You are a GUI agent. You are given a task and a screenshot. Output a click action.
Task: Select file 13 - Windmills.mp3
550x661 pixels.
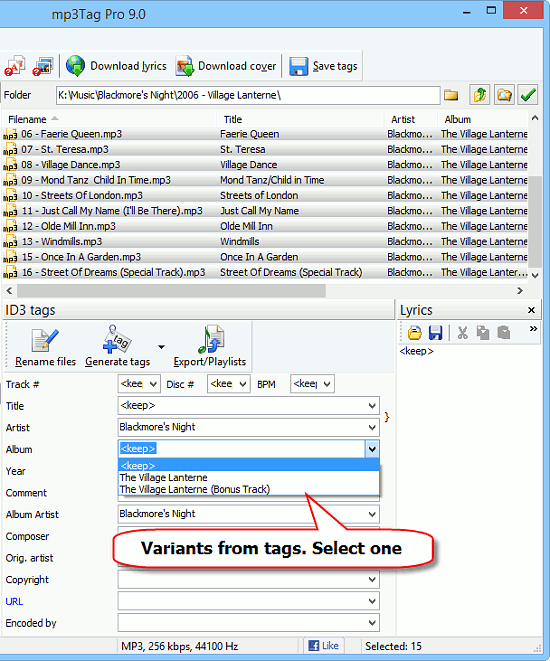click(265, 242)
